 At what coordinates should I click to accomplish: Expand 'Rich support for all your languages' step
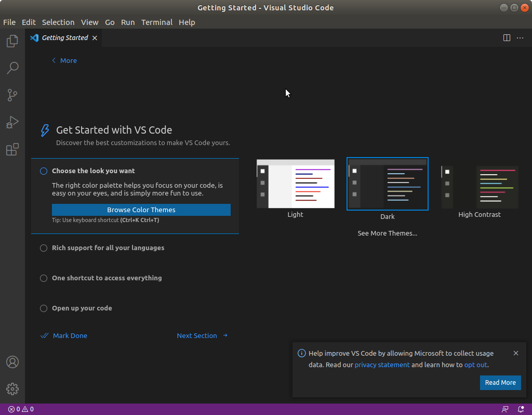coord(108,248)
